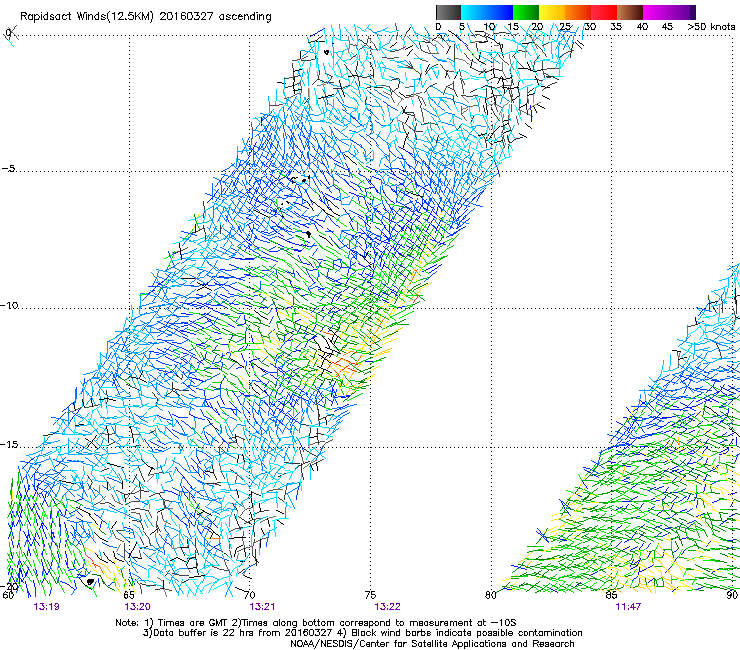The width and height of the screenshot is (740, 650).
Task: Click the '80' longitude axis label
Action: point(491,595)
